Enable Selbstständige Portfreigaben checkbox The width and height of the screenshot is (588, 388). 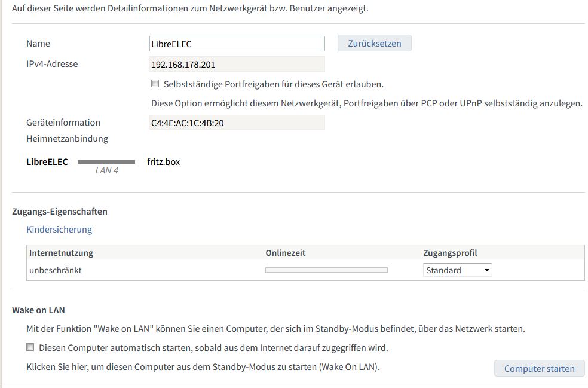pyautogui.click(x=155, y=84)
